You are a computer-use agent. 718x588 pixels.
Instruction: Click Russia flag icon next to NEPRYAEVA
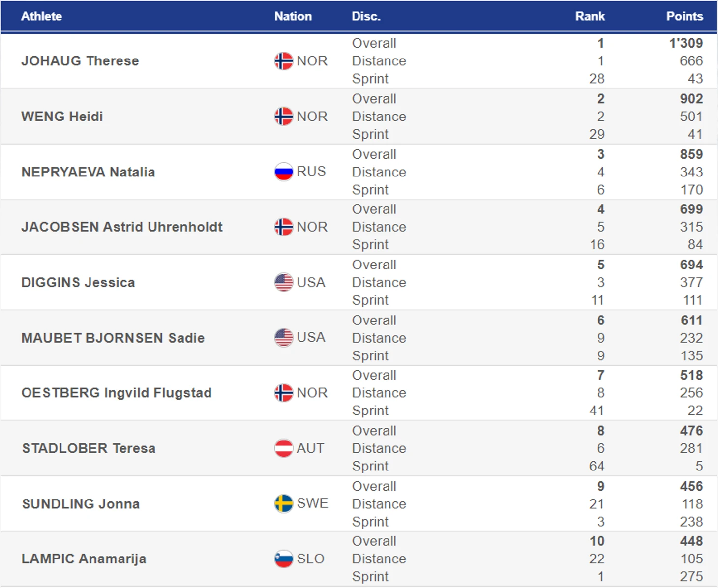tap(283, 172)
